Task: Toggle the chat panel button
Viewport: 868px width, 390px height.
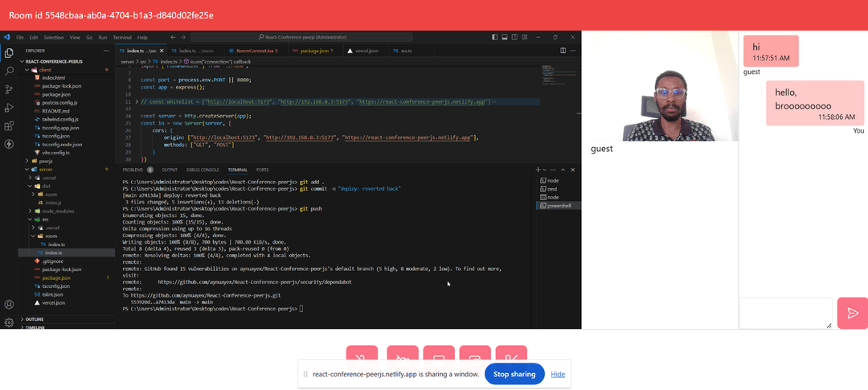Action: pyautogui.click(x=475, y=353)
